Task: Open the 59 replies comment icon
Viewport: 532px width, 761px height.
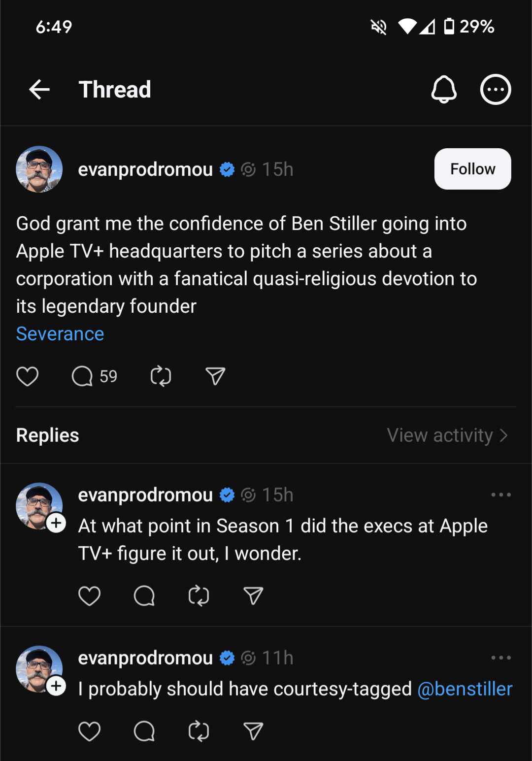Action: click(83, 376)
